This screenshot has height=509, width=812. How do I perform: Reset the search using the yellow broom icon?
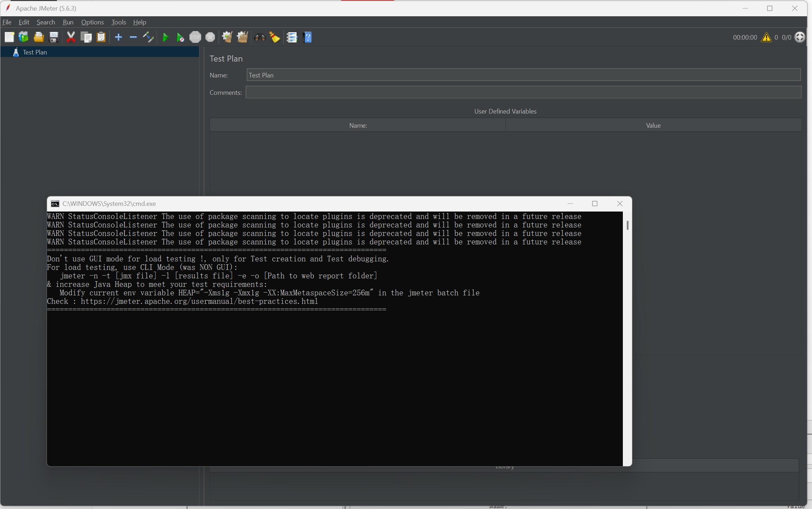coord(275,37)
